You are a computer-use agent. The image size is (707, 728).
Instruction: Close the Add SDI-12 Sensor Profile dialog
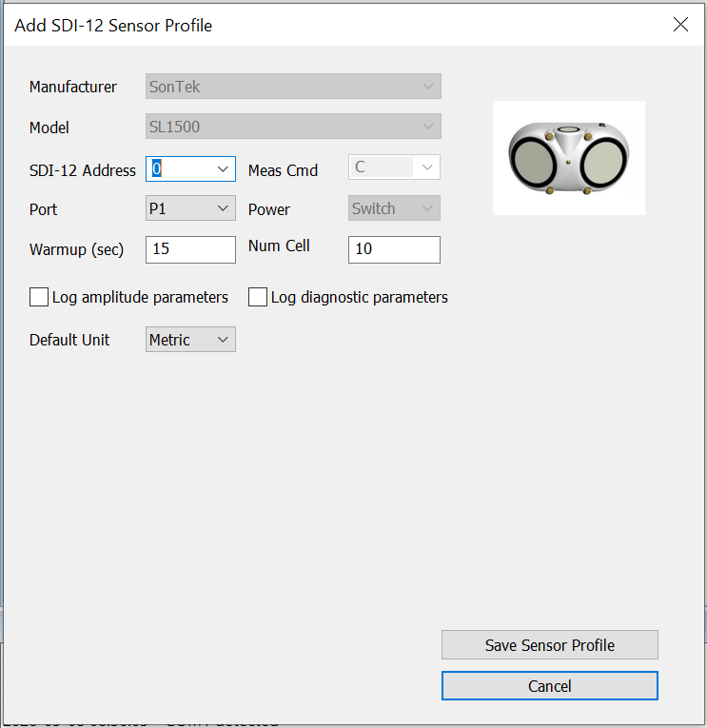pos(680,25)
